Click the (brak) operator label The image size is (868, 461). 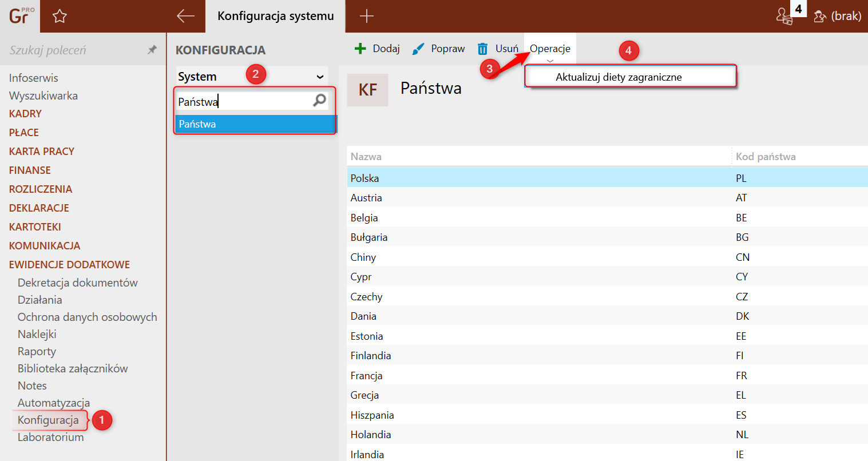tap(846, 16)
